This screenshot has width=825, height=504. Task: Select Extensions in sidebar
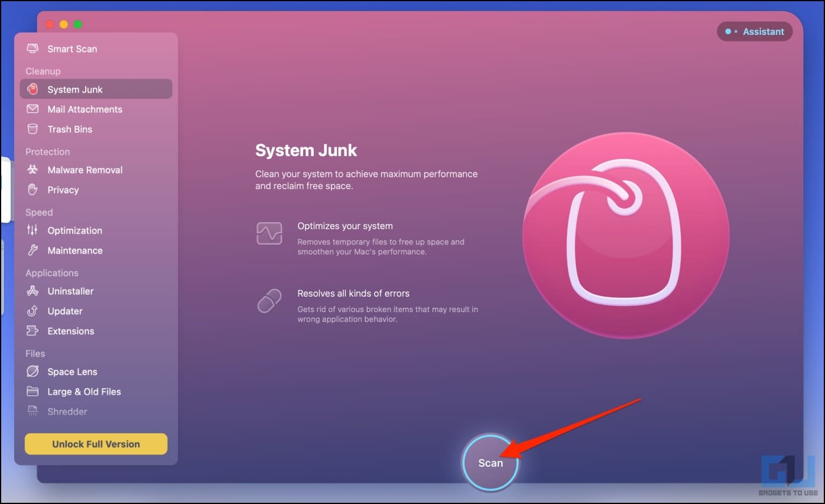click(x=70, y=331)
